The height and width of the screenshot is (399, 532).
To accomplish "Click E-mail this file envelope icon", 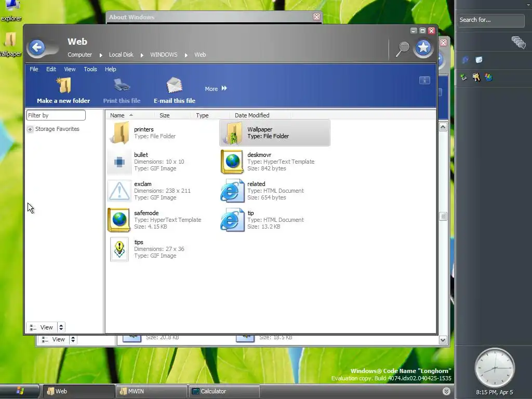I will pyautogui.click(x=175, y=85).
